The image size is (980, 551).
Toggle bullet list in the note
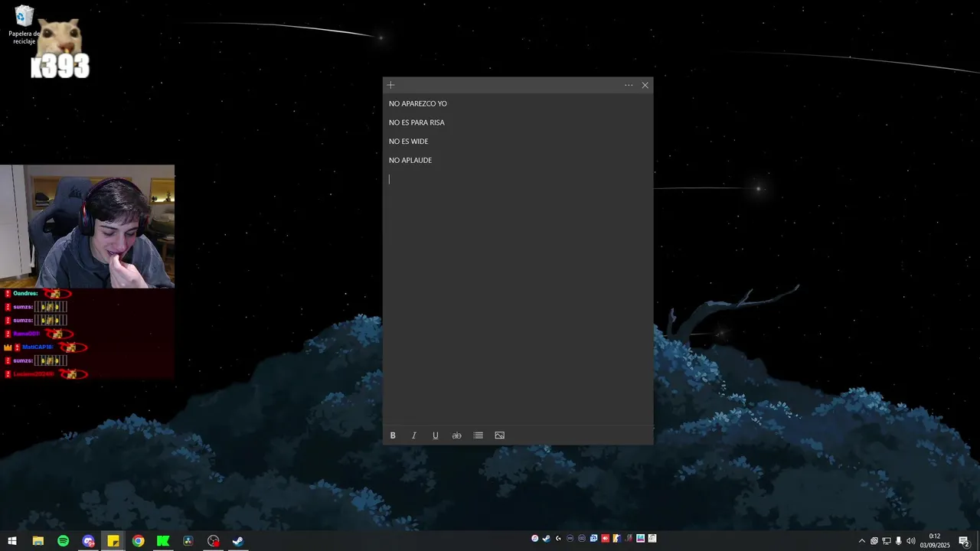point(479,435)
